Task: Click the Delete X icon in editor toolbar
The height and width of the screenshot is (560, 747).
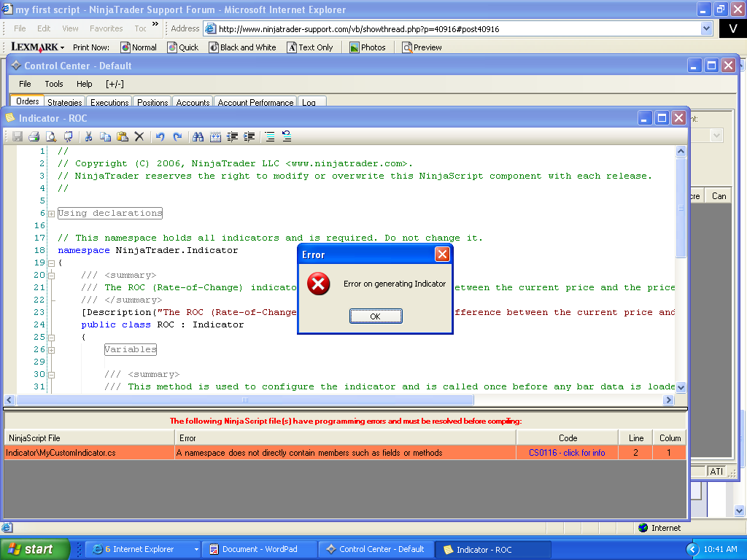Action: coord(139,136)
